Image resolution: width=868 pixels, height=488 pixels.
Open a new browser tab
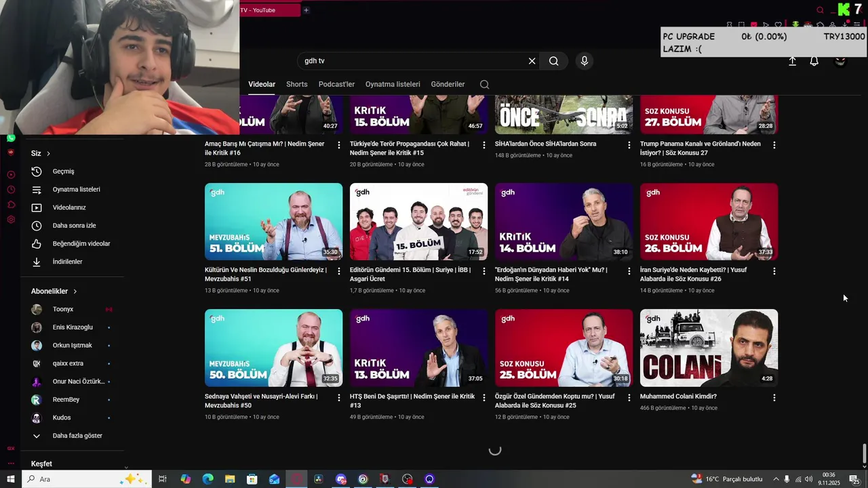point(306,10)
